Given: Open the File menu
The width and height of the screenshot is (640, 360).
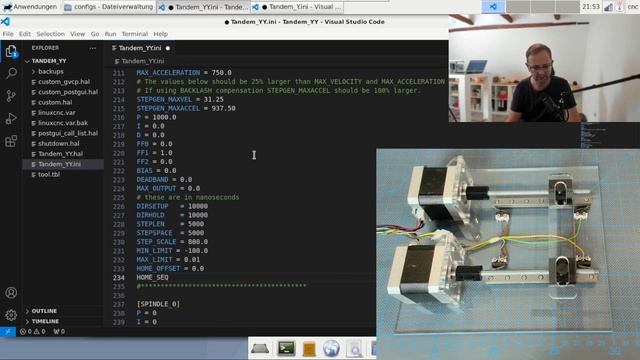Looking at the screenshot, I should [8, 34].
